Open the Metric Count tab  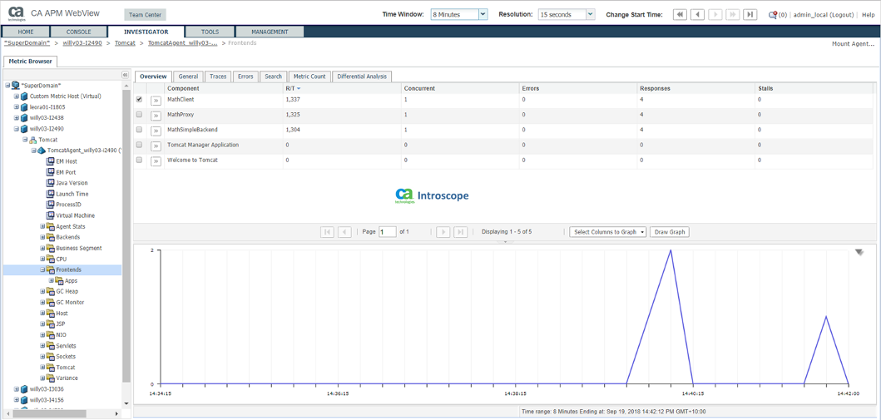tap(310, 76)
